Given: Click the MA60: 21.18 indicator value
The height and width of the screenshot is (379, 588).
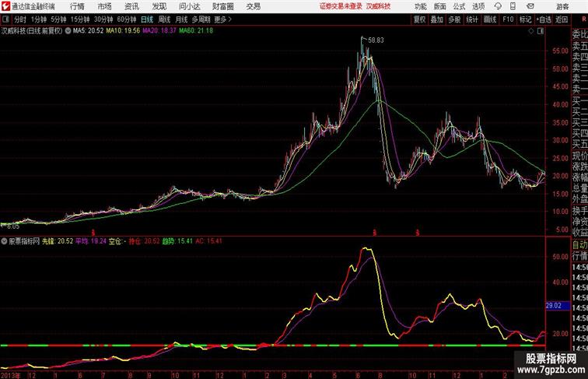Looking at the screenshot, I should click(196, 31).
